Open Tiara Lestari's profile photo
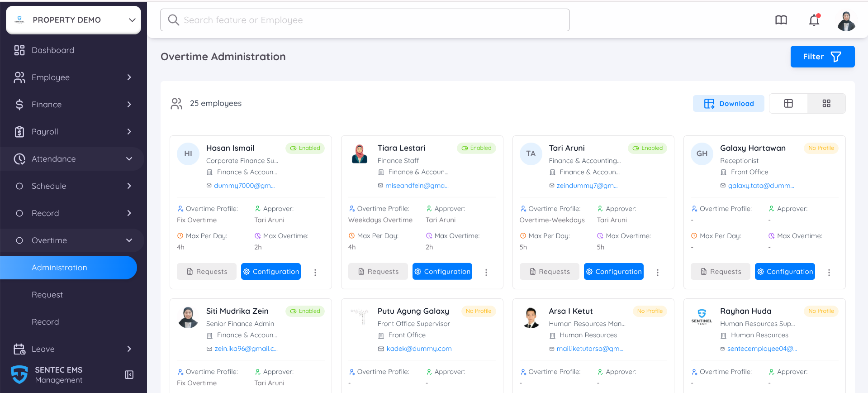The height and width of the screenshot is (393, 868). coord(360,154)
